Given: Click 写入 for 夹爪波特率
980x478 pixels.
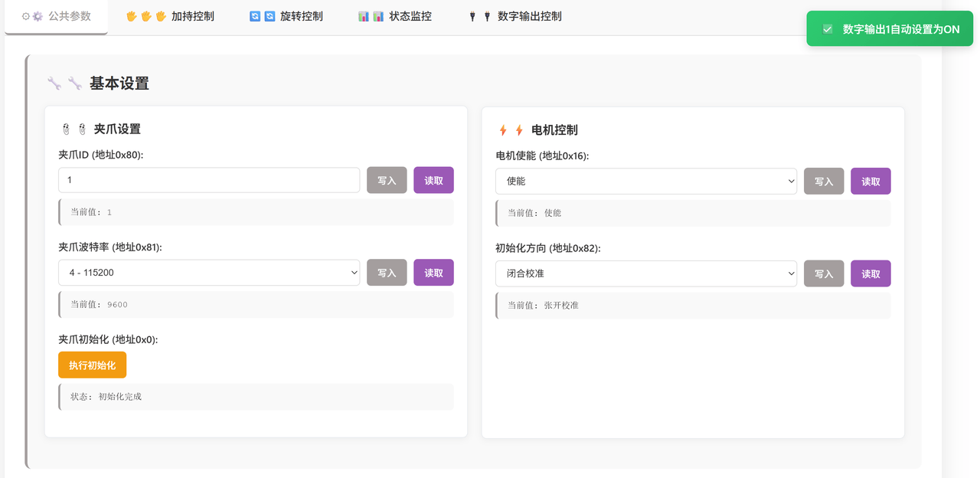Looking at the screenshot, I should pos(387,273).
